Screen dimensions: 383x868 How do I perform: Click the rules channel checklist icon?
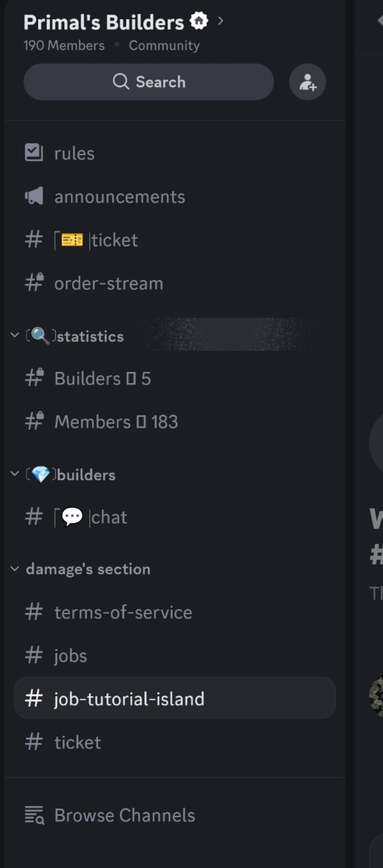click(34, 153)
